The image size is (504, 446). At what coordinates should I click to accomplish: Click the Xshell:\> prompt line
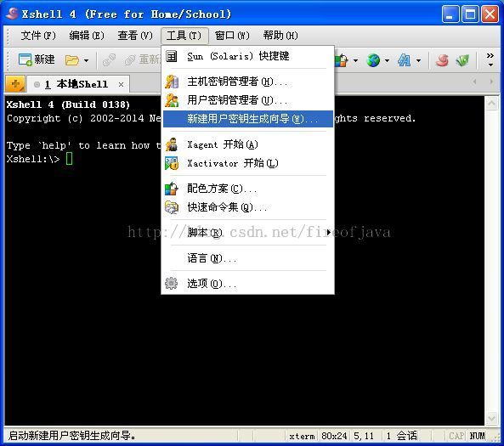click(x=40, y=159)
